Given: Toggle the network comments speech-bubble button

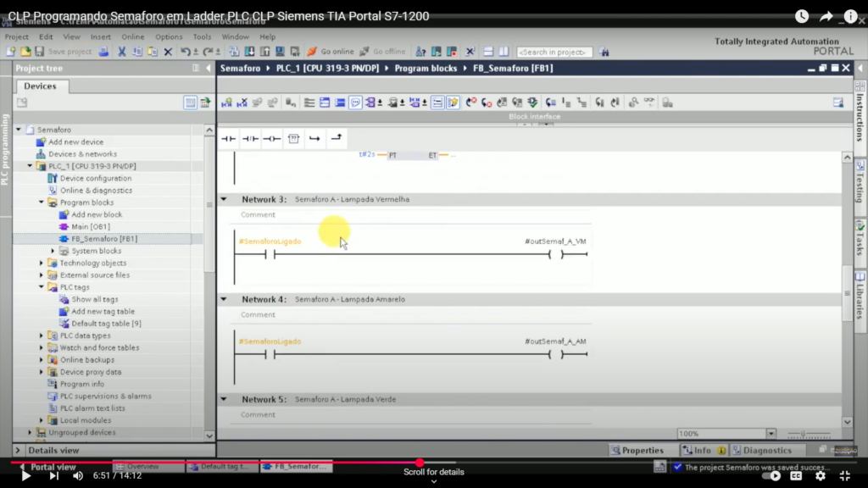Looking at the screenshot, I should click(355, 103).
